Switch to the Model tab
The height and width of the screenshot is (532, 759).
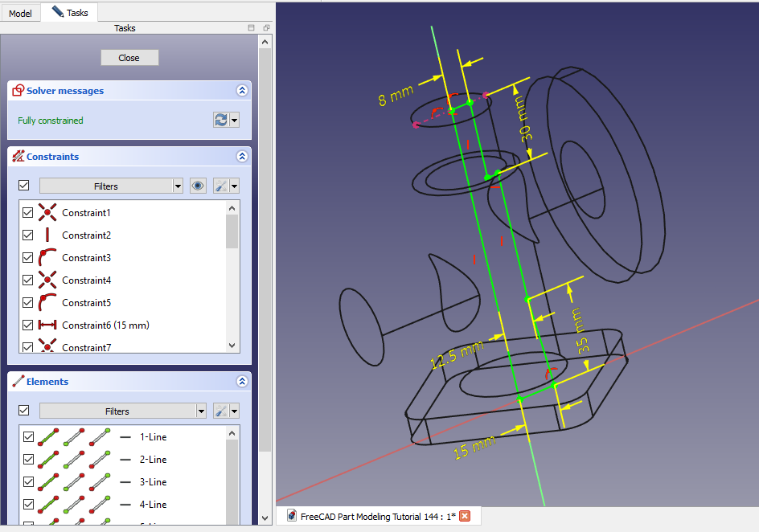20,13
